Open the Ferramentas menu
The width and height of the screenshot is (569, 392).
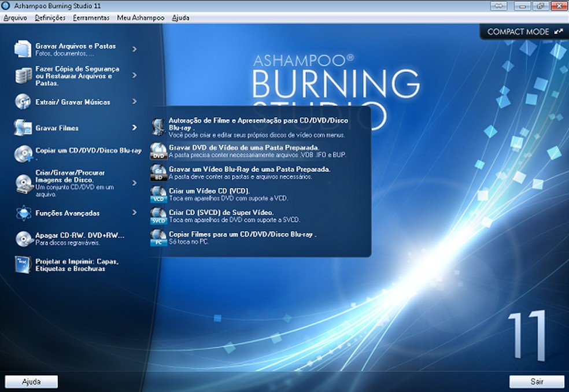pyautogui.click(x=91, y=18)
